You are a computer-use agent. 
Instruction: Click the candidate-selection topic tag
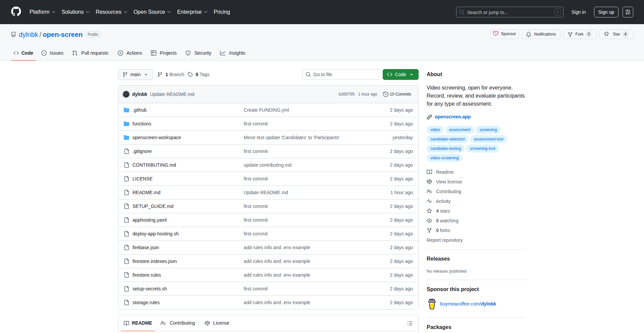[447, 139]
